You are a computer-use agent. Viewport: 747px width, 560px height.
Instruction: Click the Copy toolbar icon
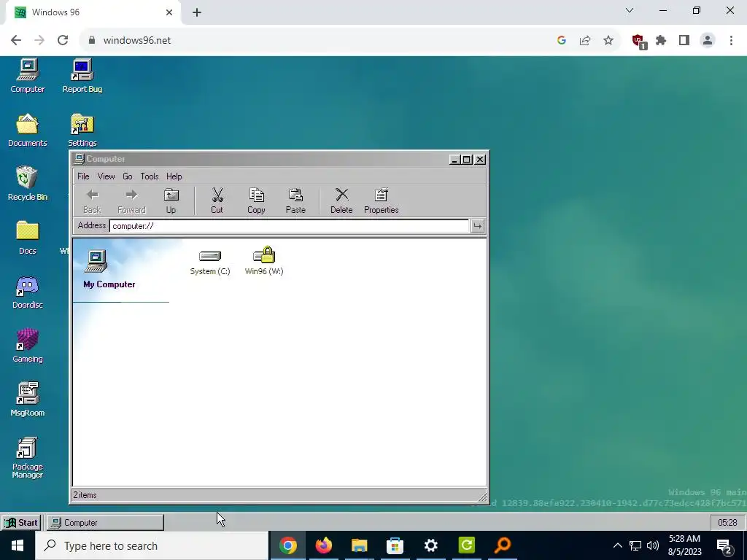point(256,201)
